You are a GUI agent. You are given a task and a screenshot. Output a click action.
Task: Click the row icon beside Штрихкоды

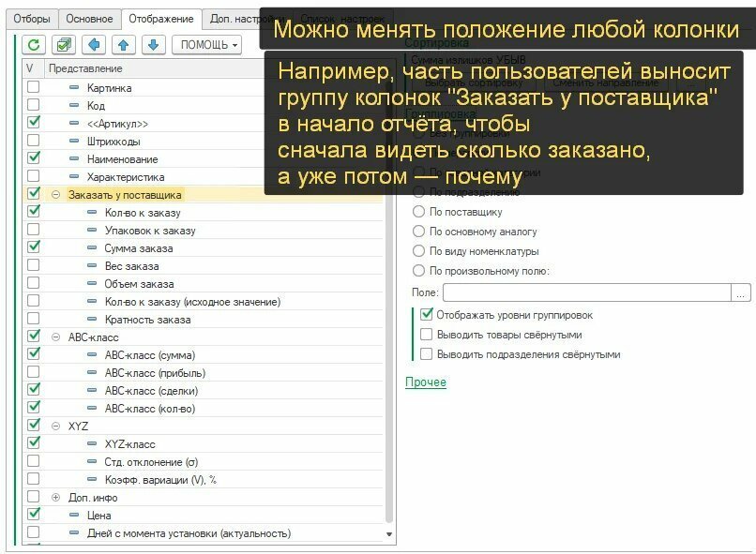click(x=74, y=142)
